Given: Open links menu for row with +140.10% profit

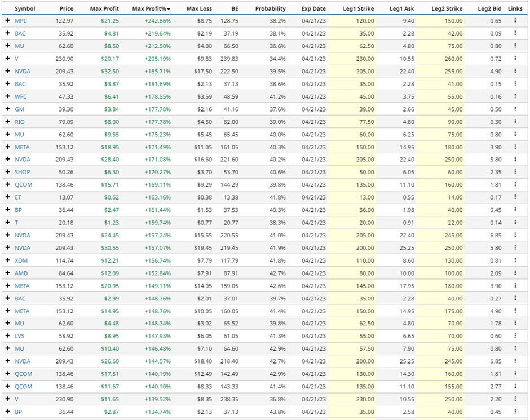Looking at the screenshot, I should pyautogui.click(x=515, y=386).
